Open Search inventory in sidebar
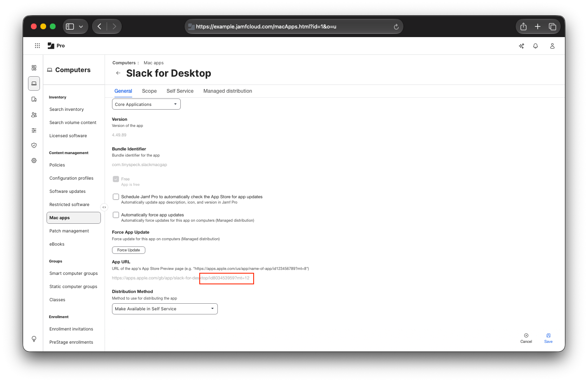Image resolution: width=588 pixels, height=382 pixels. click(x=66, y=109)
